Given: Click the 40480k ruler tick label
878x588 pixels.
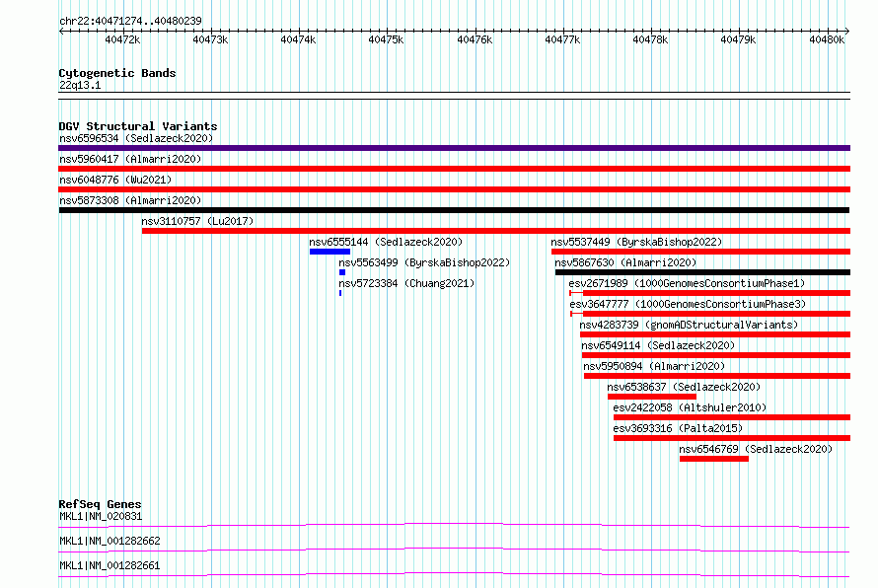Looking at the screenshot, I should pyautogui.click(x=827, y=39).
